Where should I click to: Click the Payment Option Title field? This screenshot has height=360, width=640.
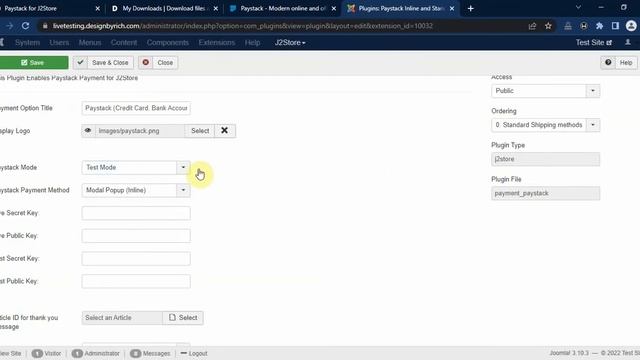[136, 108]
